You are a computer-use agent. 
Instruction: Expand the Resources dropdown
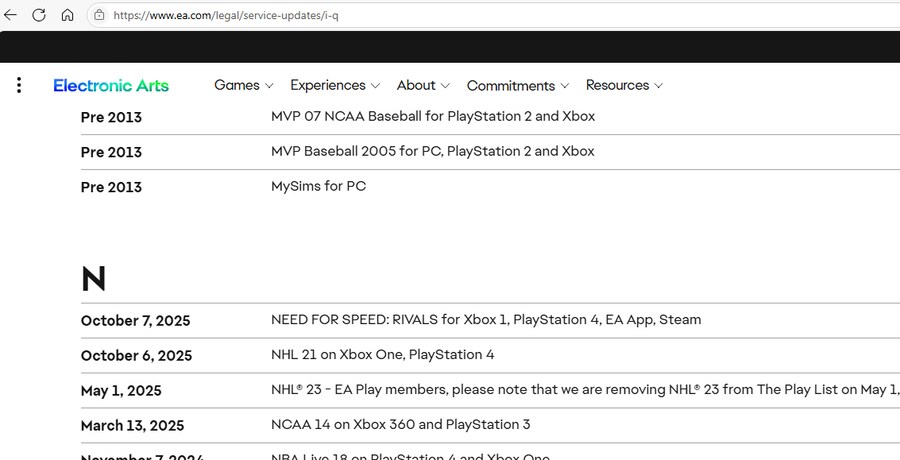click(624, 86)
